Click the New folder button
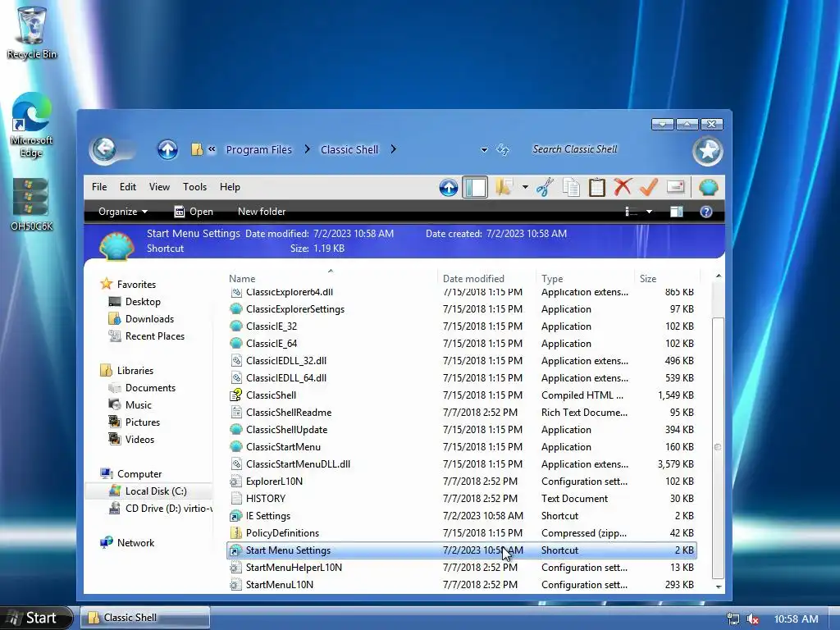This screenshot has width=840, height=630. 262,212
